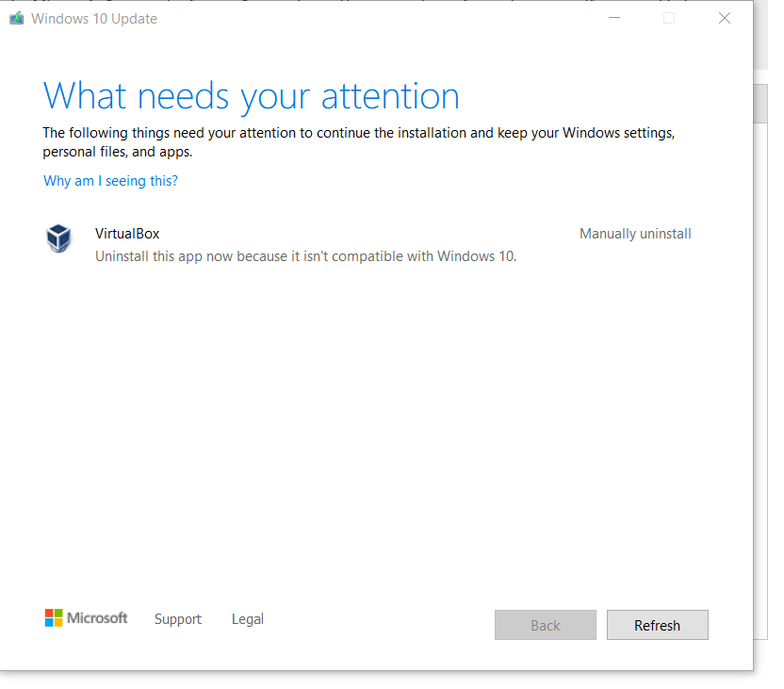
Task: Click the Refresh button
Action: click(658, 625)
